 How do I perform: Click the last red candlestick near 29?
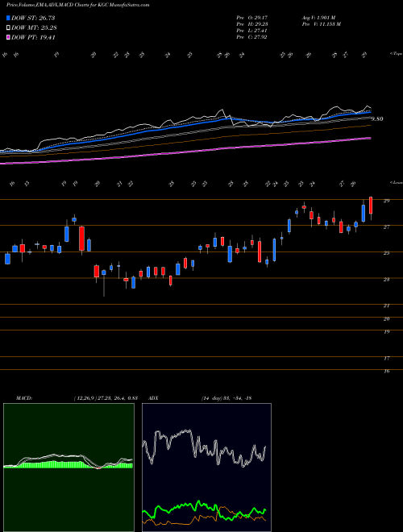(x=371, y=206)
